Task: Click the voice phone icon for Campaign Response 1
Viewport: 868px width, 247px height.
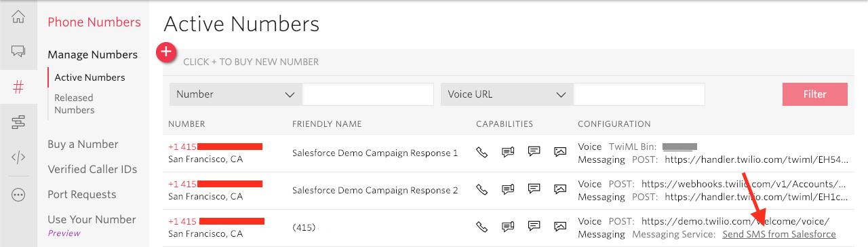Action: 481,153
